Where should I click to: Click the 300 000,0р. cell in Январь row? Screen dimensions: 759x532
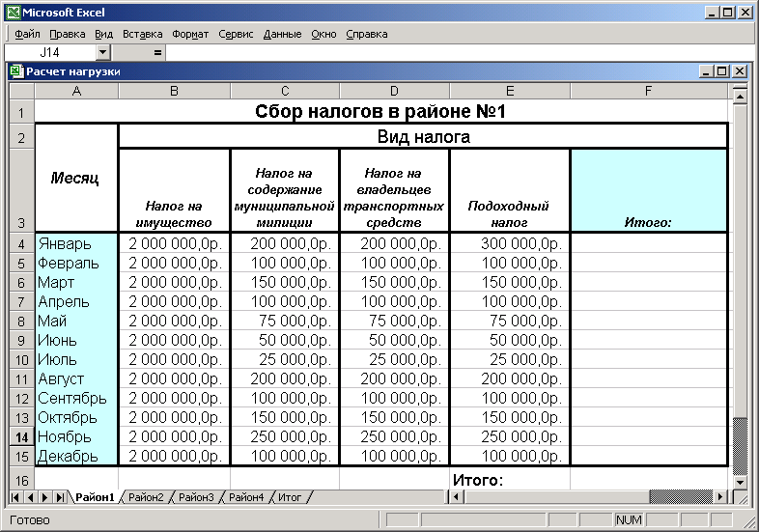[x=510, y=243]
